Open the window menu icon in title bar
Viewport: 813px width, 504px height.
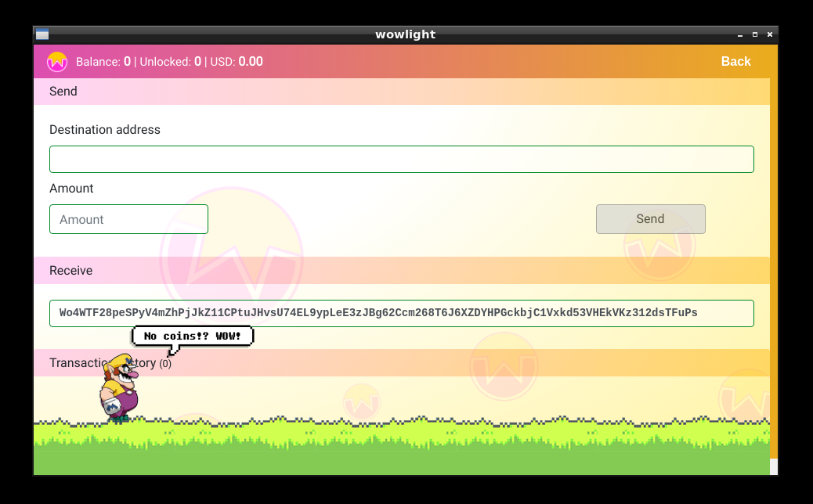pos(42,34)
